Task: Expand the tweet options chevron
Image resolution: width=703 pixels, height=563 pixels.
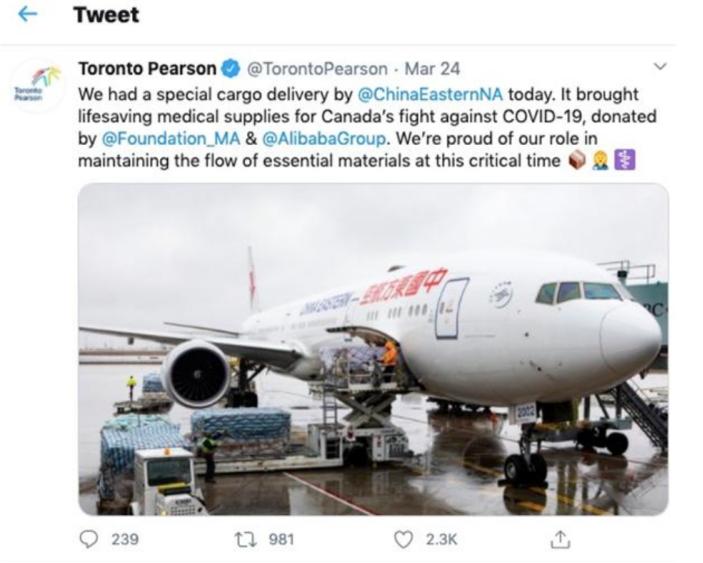Action: [x=658, y=68]
